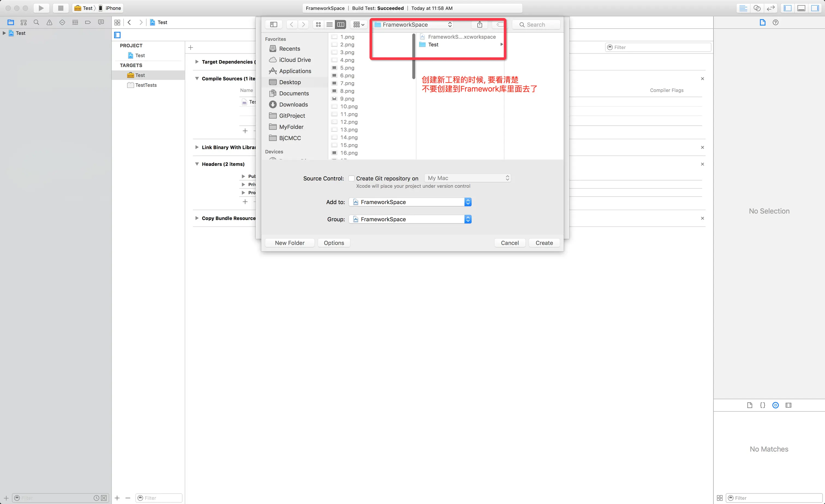Open the Version editor icon
This screenshot has width=825, height=504.
(x=771, y=8)
